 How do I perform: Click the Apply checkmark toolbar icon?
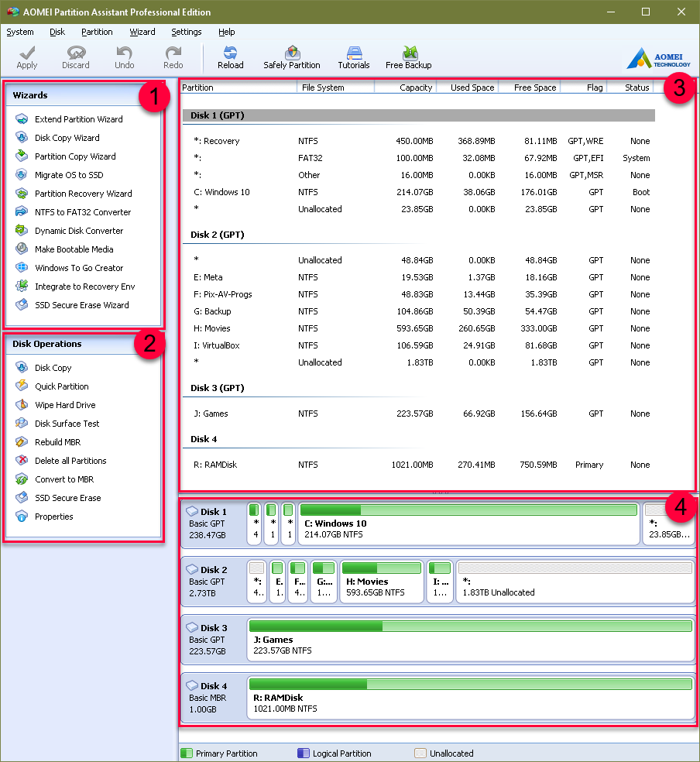click(27, 53)
